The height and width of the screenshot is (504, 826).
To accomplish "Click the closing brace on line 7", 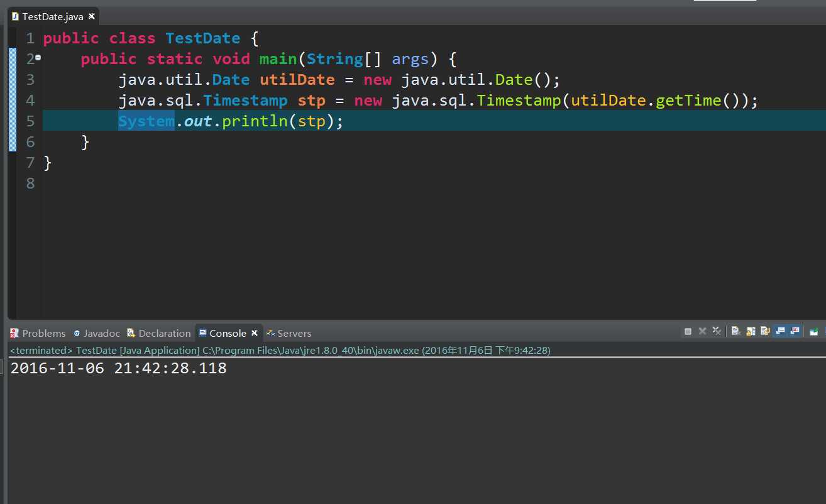I will [48, 163].
